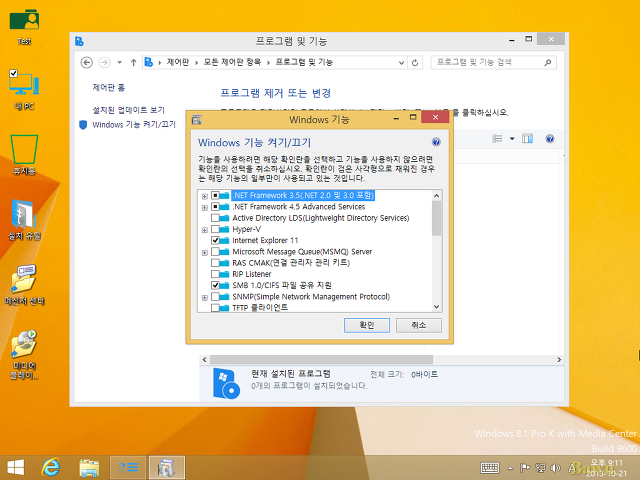Open the touch keyboard tray icon
Viewport: 640px width, 480px height.
coord(489,468)
